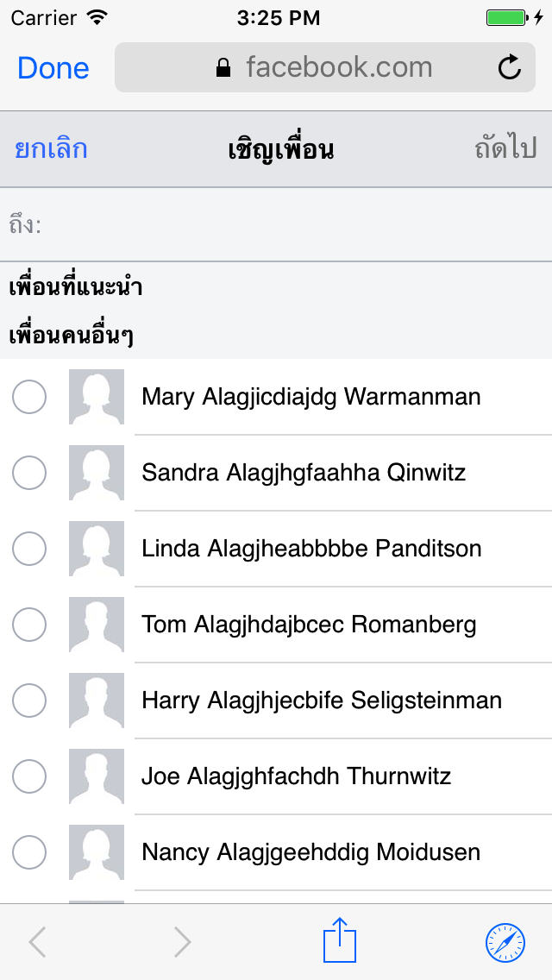
Task: Tap the browser forward arrow
Action: click(182, 941)
